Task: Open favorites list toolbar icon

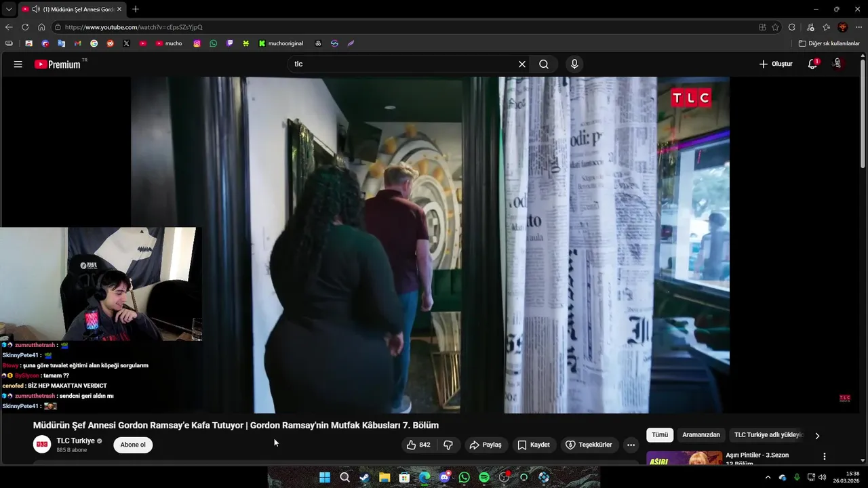Action: [x=826, y=27]
